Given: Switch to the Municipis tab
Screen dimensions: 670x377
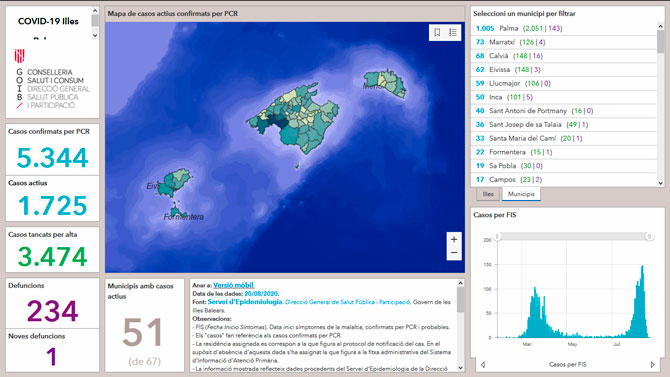Looking at the screenshot, I should (521, 194).
